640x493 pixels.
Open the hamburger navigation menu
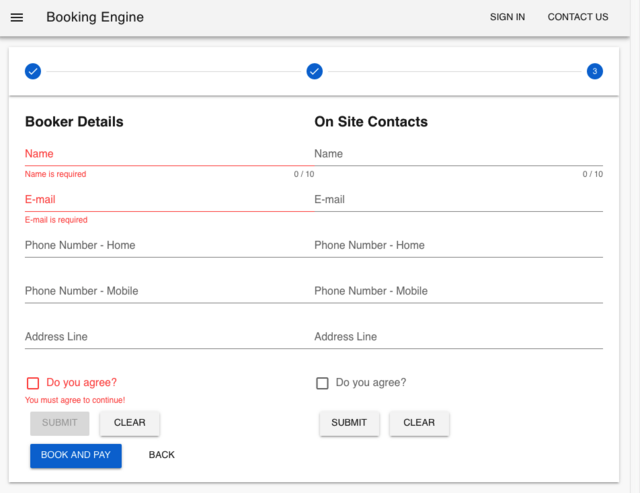pyautogui.click(x=17, y=17)
